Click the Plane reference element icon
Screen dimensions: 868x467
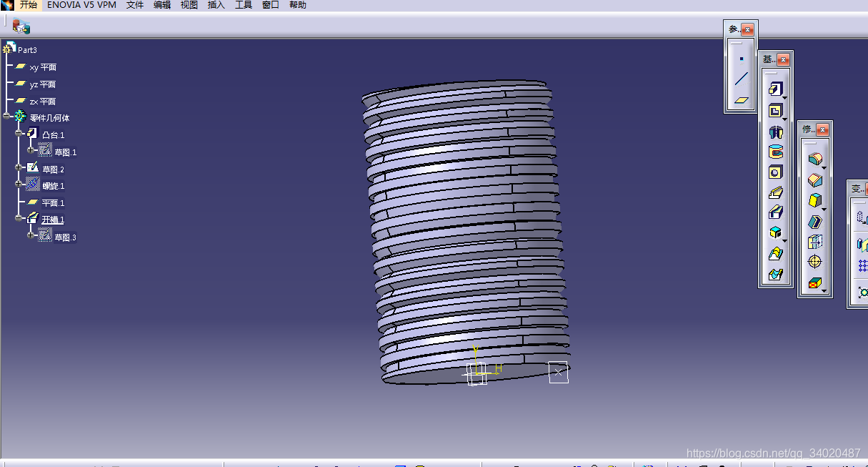[742, 100]
